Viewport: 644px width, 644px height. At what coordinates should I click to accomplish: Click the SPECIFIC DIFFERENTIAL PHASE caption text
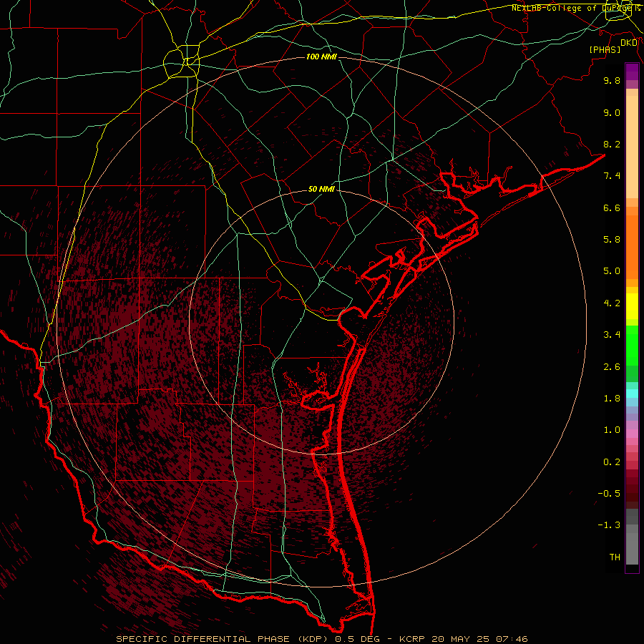(202, 639)
